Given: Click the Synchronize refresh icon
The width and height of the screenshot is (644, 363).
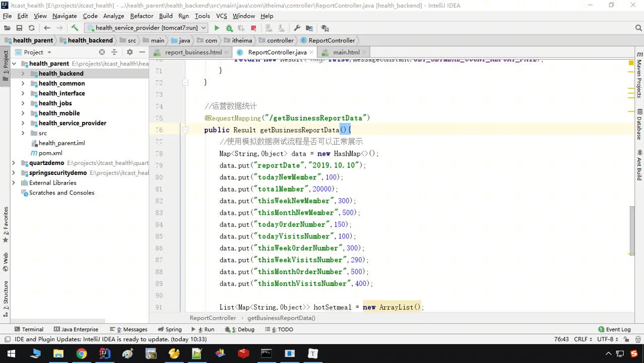Looking at the screenshot, I should (x=31, y=28).
